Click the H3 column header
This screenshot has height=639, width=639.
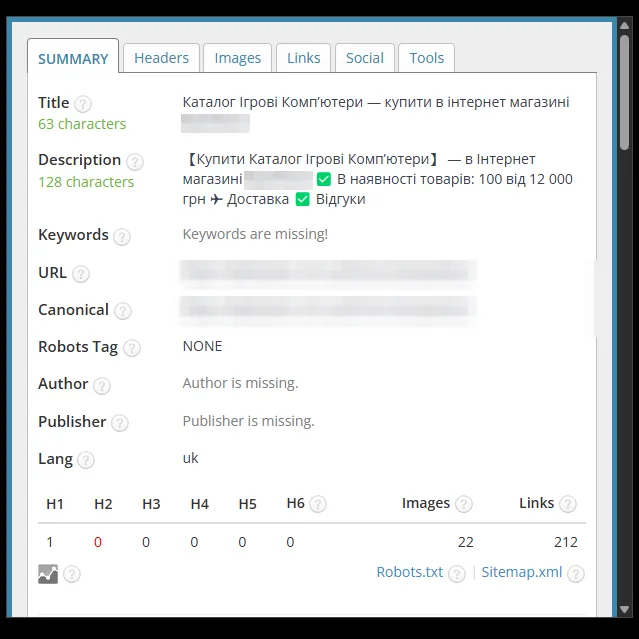click(151, 504)
